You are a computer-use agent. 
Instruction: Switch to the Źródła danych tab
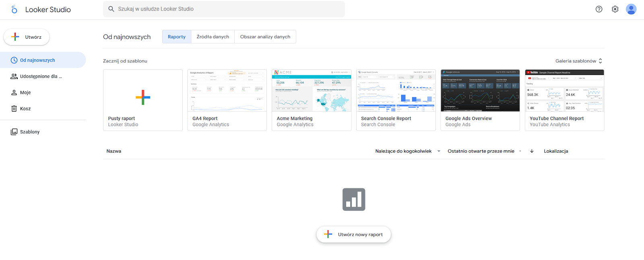[x=213, y=37]
